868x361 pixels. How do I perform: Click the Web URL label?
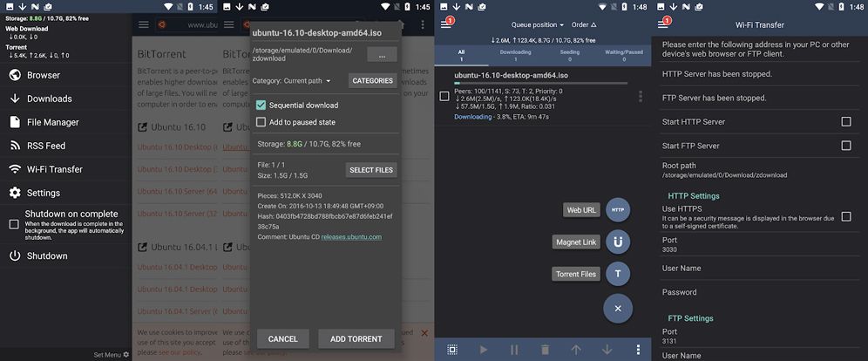[581, 210]
